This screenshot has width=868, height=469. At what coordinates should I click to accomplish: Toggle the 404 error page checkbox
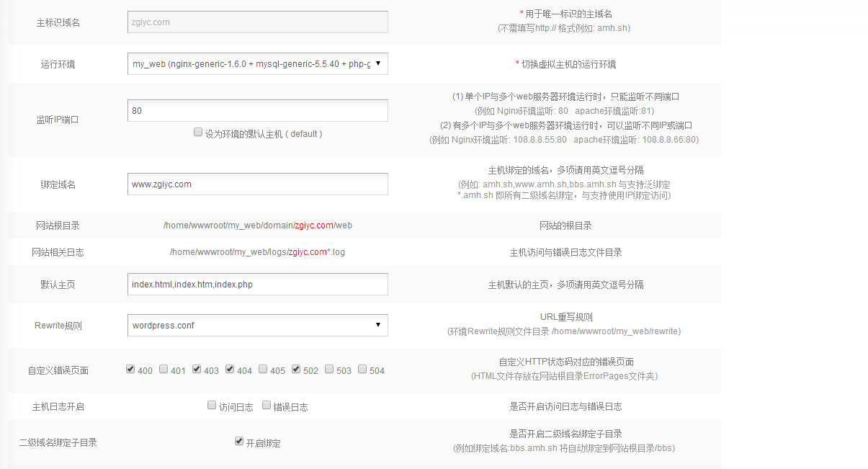point(230,370)
